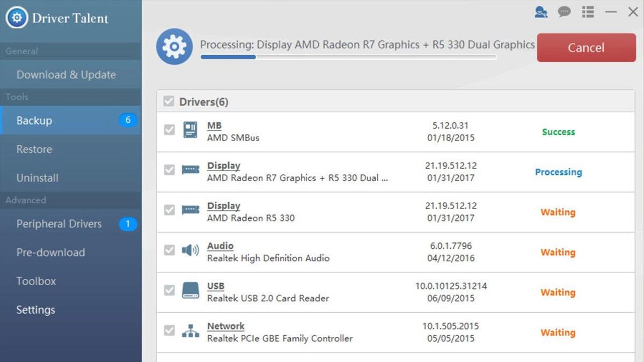Cancel the current backup process
Screen dimensions: 644x362
(586, 48)
